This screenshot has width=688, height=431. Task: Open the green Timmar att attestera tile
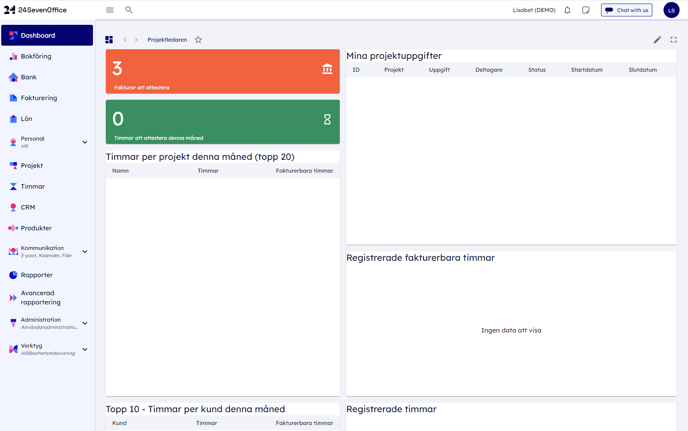tap(222, 122)
